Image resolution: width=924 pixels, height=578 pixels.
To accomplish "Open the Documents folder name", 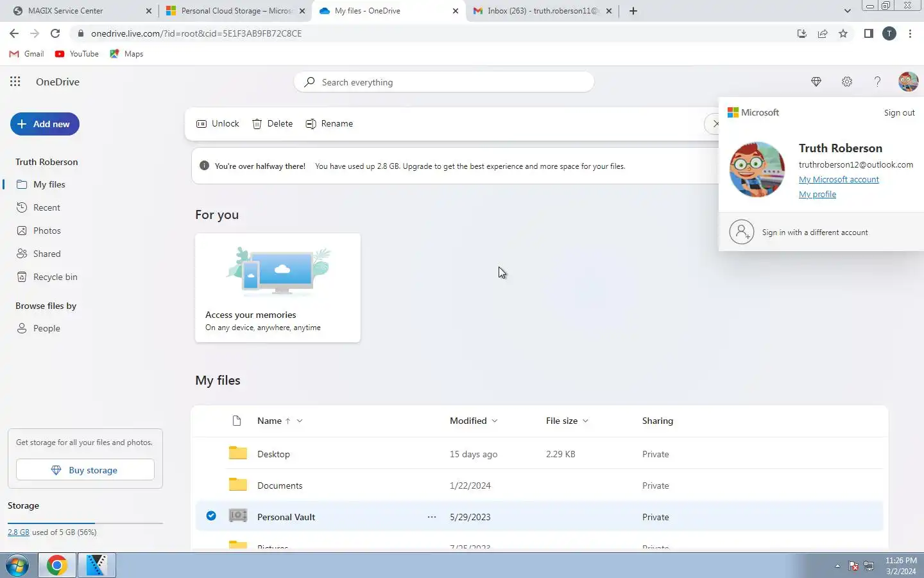I will pyautogui.click(x=280, y=486).
